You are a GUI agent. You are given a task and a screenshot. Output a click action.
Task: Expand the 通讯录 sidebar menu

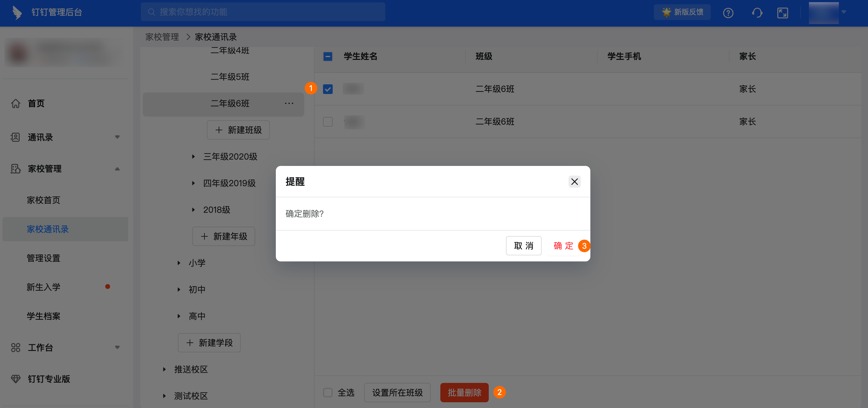117,137
